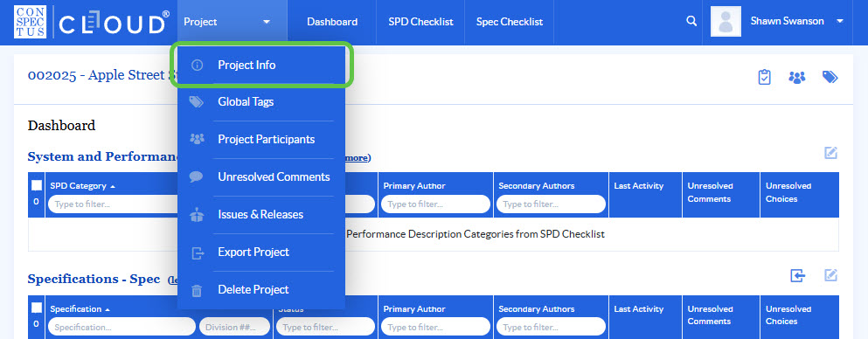
Task: Select Global Tags from the Project menu
Action: click(x=261, y=101)
